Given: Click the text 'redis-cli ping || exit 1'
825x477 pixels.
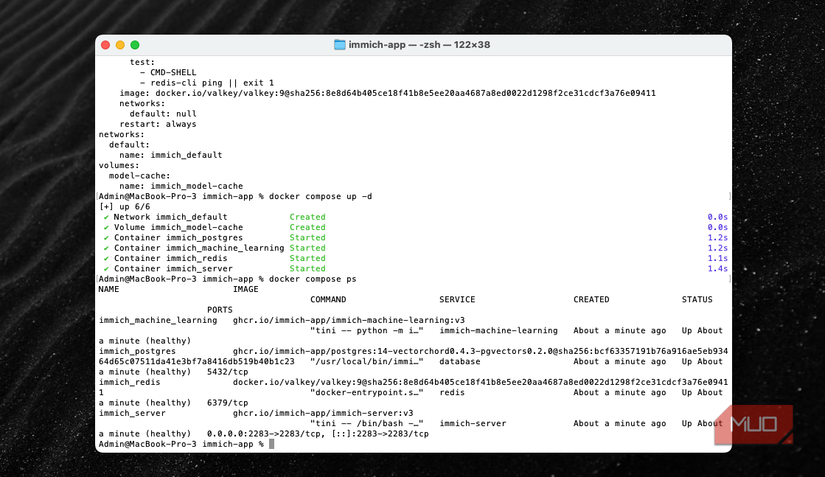Looking at the screenshot, I should 212,83.
